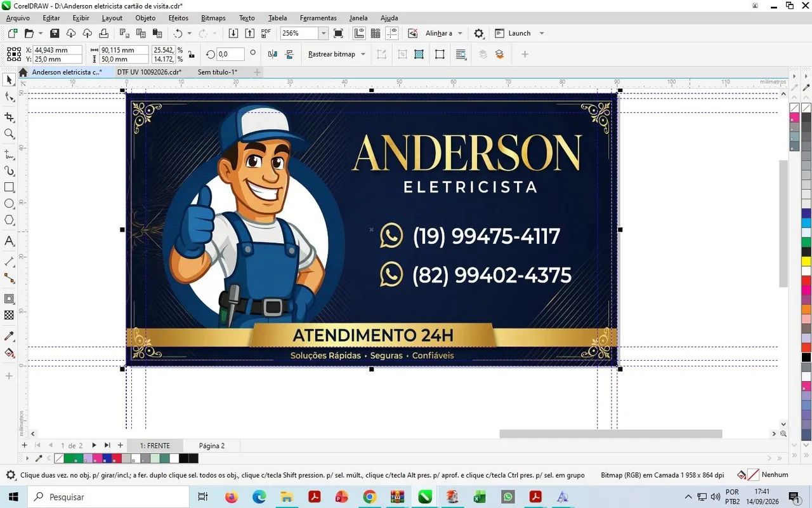Click the X position input field

point(58,50)
